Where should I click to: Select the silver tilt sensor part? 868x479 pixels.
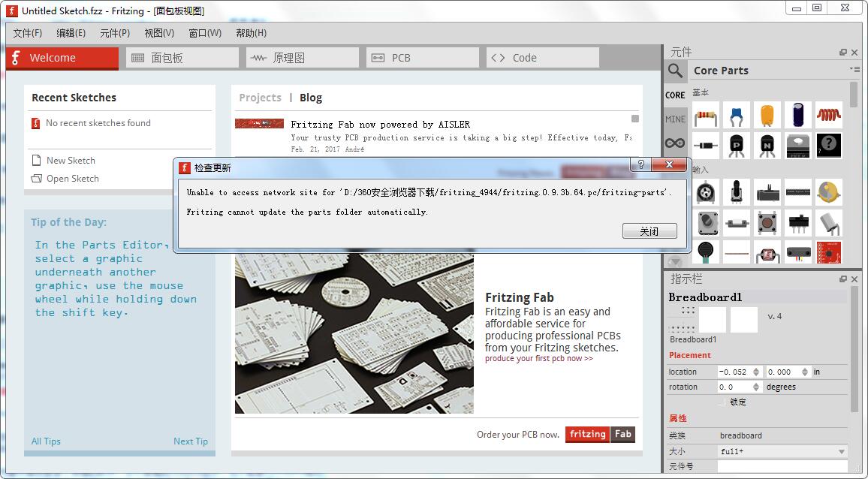coord(829,223)
